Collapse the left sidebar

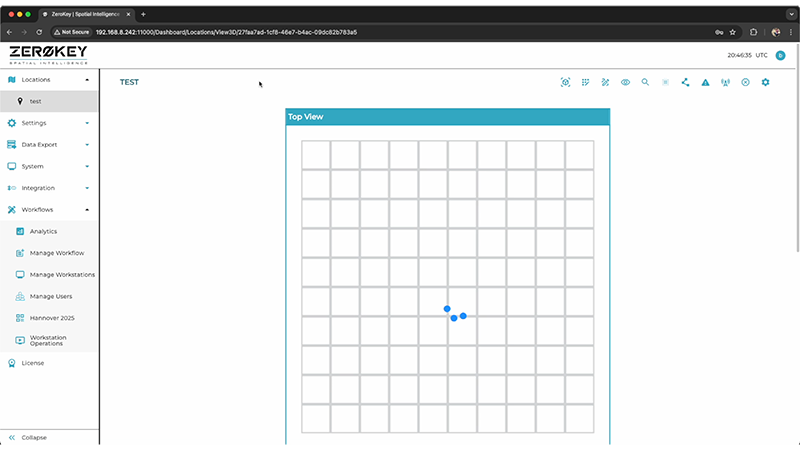pyautogui.click(x=34, y=437)
